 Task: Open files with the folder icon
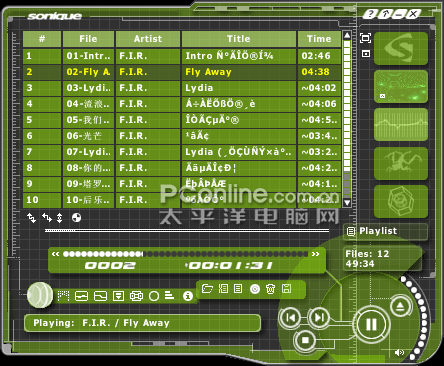tap(207, 288)
